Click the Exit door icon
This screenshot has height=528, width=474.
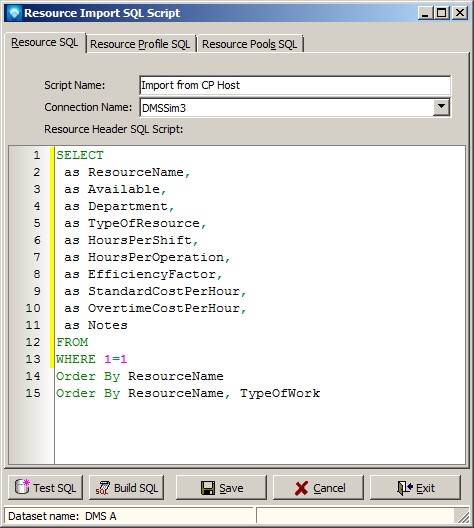(405, 488)
